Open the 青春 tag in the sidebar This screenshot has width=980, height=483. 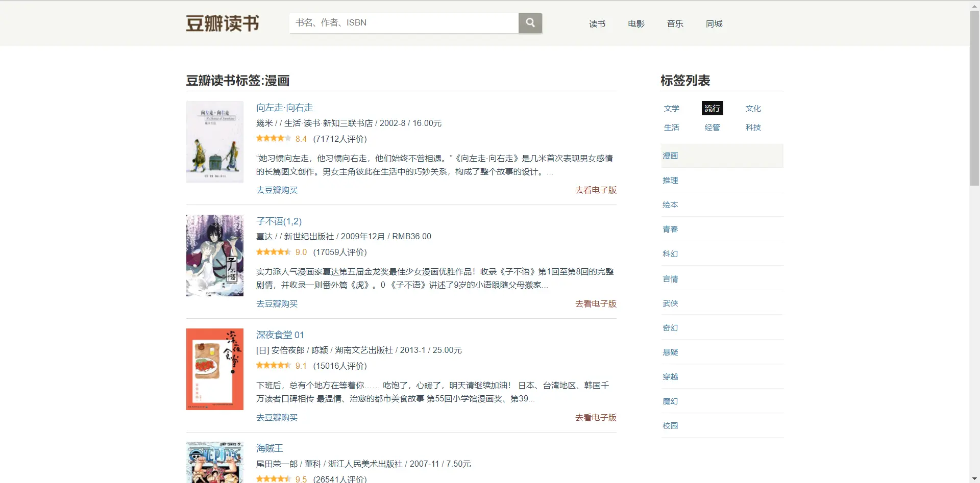click(722, 229)
